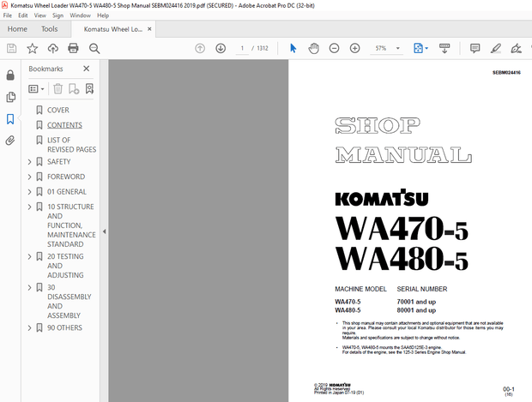Viewport: 532px width, 402px height.
Task: Open the Window menu
Action: pos(81,15)
